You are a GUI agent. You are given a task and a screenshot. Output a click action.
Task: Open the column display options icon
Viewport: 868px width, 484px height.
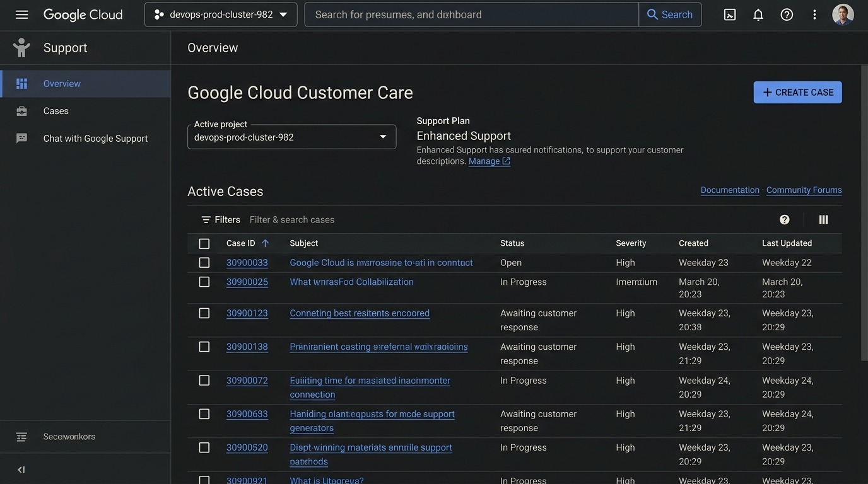(823, 219)
